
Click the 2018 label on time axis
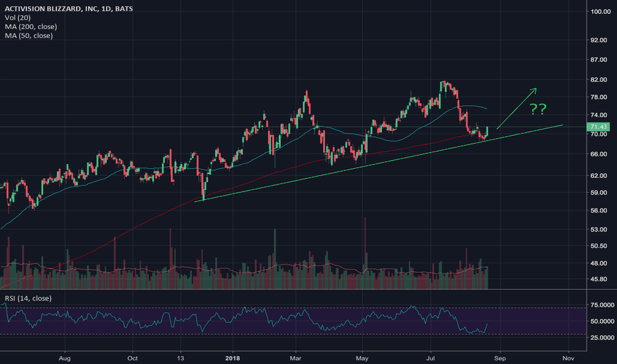[232, 359]
